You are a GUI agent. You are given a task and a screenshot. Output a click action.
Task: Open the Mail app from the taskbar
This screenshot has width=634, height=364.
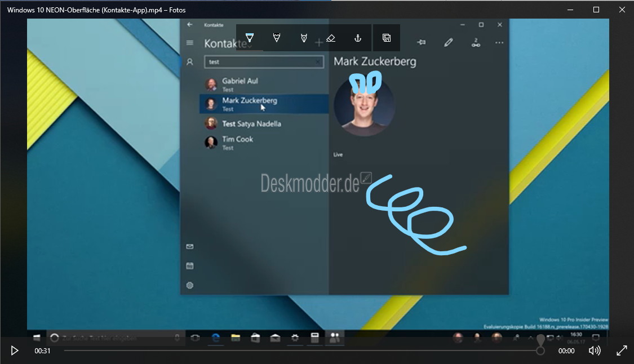275,338
